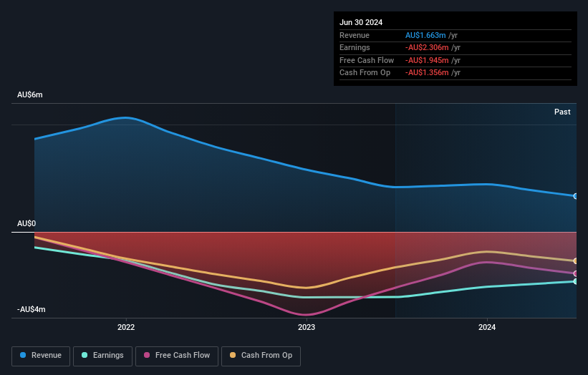Click the Earnings row label in tooltip
This screenshot has width=588, height=375.
pyautogui.click(x=355, y=47)
